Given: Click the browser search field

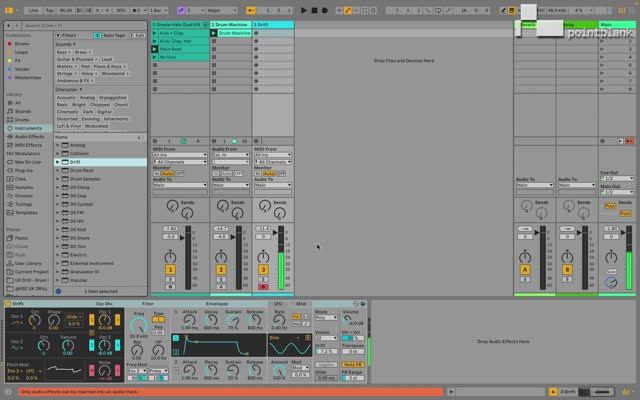Looking at the screenshot, I should 84,26.
